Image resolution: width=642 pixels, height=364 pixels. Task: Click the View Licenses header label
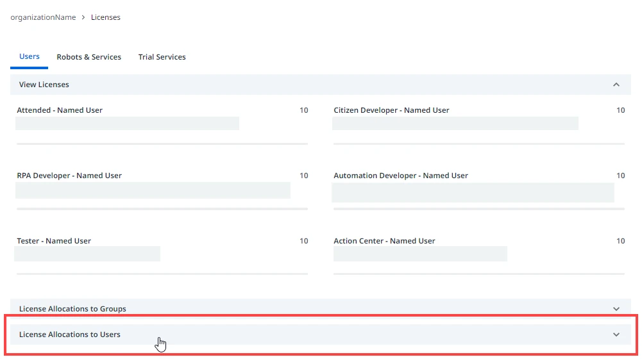[44, 85]
